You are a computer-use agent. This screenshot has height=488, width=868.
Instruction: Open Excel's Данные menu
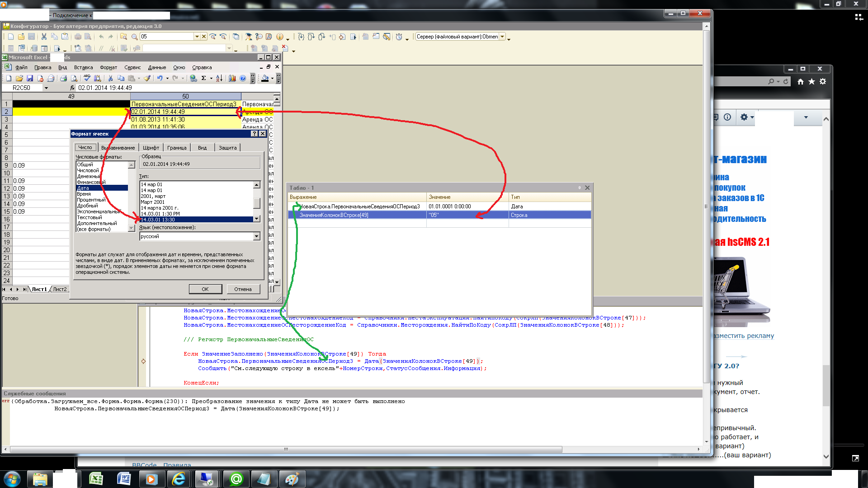pos(157,67)
